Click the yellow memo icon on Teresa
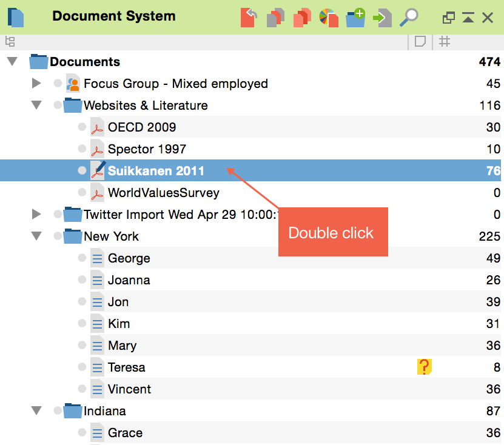The width and height of the screenshot is (504, 445). coord(424,367)
